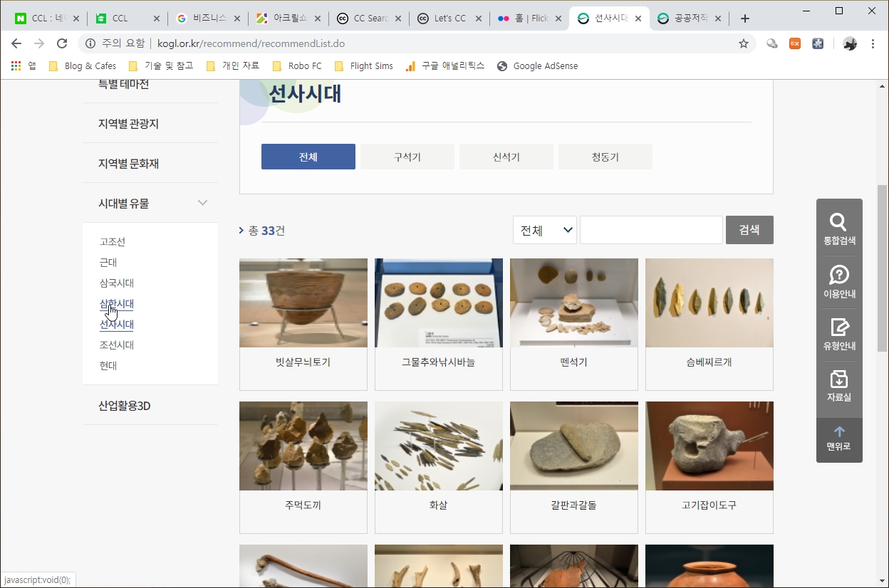The width and height of the screenshot is (889, 588).
Task: Select 근대 in the era list
Action: [x=108, y=263]
